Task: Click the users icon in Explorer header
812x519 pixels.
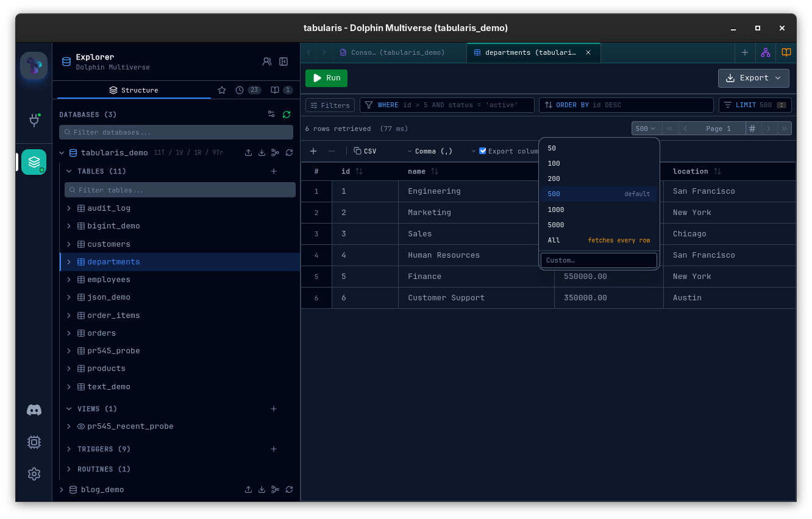Action: click(267, 62)
